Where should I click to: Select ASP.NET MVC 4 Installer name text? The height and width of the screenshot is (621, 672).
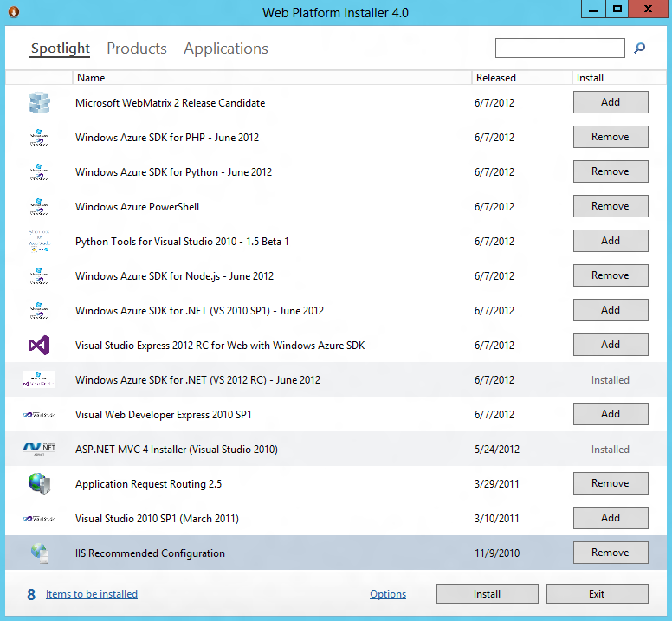(x=176, y=450)
